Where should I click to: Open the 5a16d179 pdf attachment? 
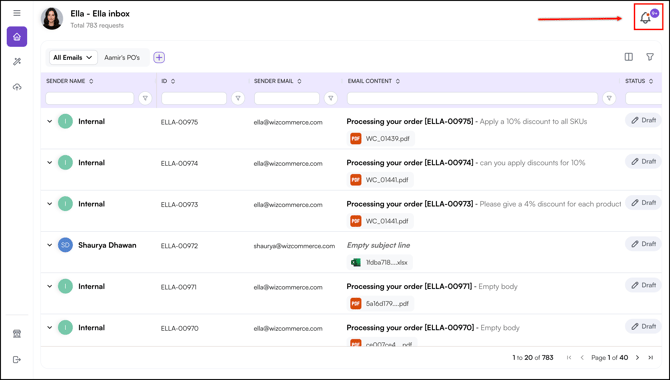(380, 304)
